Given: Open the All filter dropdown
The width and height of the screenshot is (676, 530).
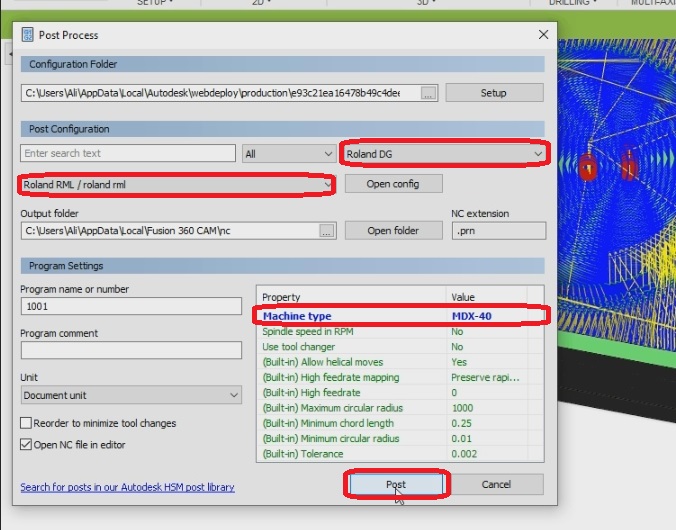Looking at the screenshot, I should coord(289,154).
